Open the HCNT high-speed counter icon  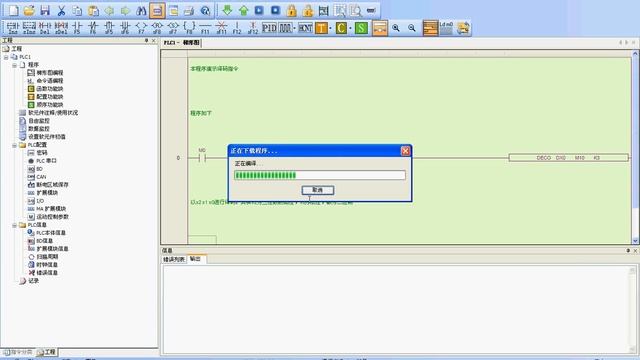pos(305,28)
